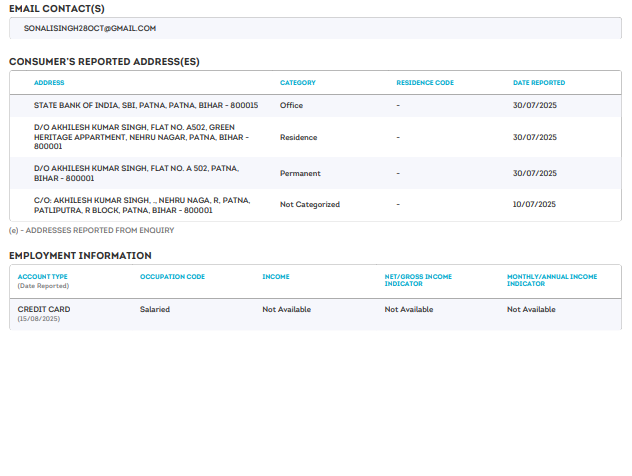Click the CREDIT CARD account type entry
Screen dimensions: 632x476
pyautogui.click(x=44, y=309)
